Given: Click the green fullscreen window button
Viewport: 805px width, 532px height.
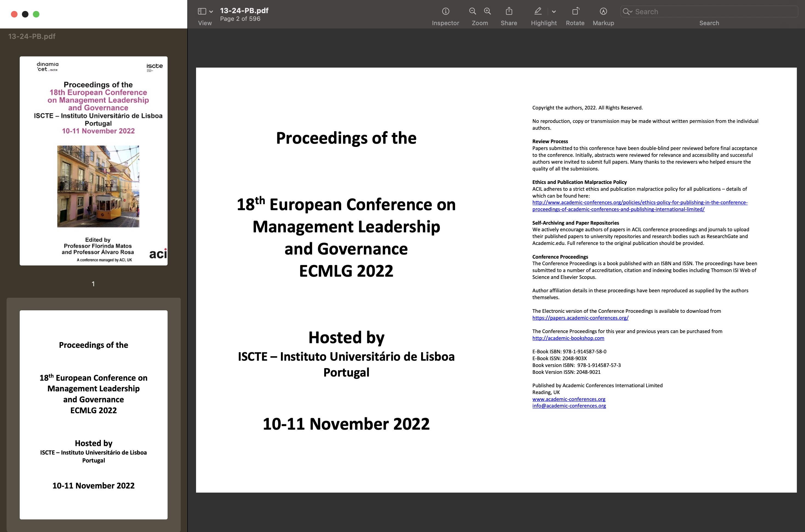Looking at the screenshot, I should [x=36, y=14].
